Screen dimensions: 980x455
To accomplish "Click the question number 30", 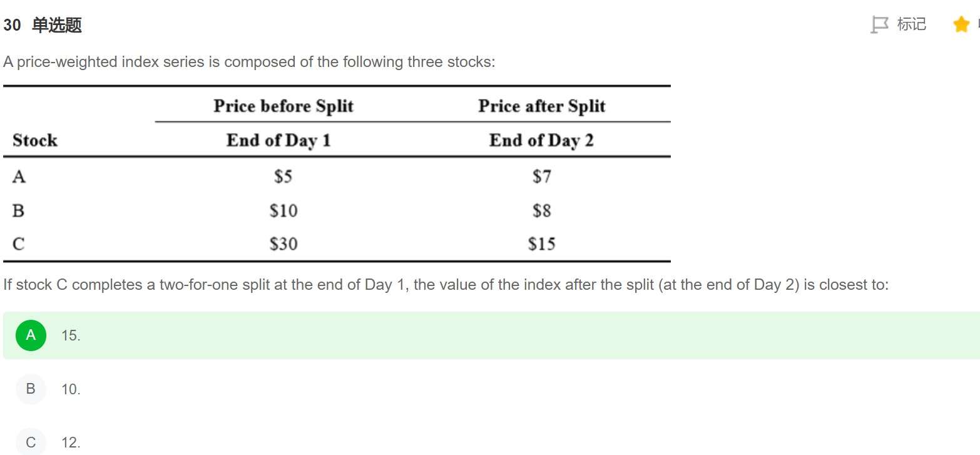I will pos(12,25).
